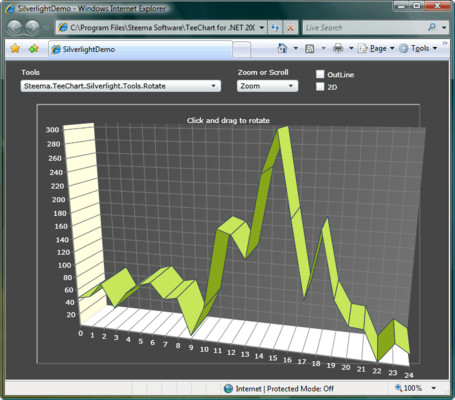455x400 pixels.
Task: Click the Print icon in toolbar
Action: [338, 49]
